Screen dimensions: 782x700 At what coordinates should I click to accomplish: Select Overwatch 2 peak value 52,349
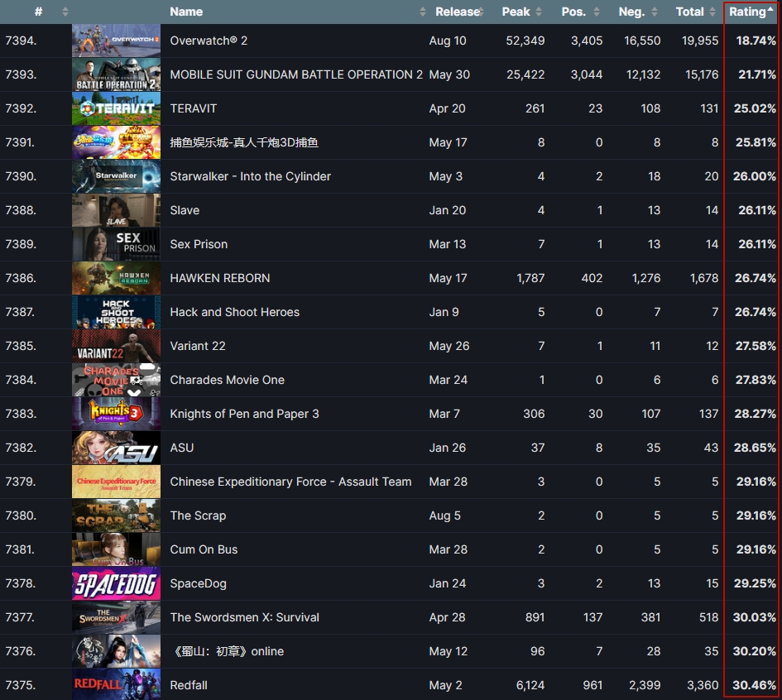tap(525, 41)
